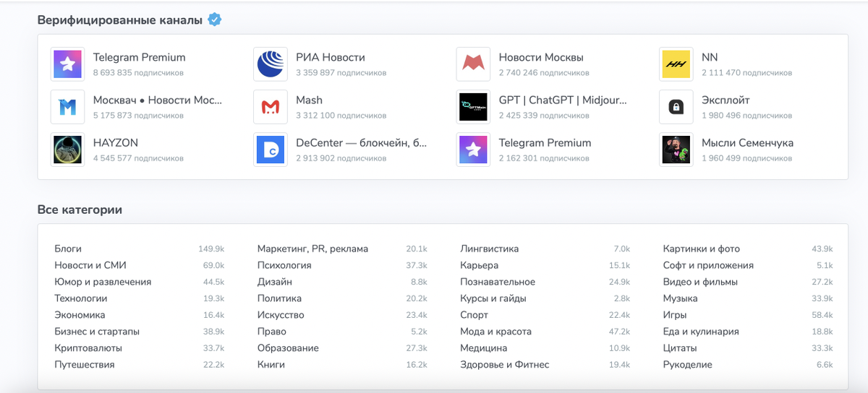Click the 8 693 835 подписчиков text

tap(138, 73)
